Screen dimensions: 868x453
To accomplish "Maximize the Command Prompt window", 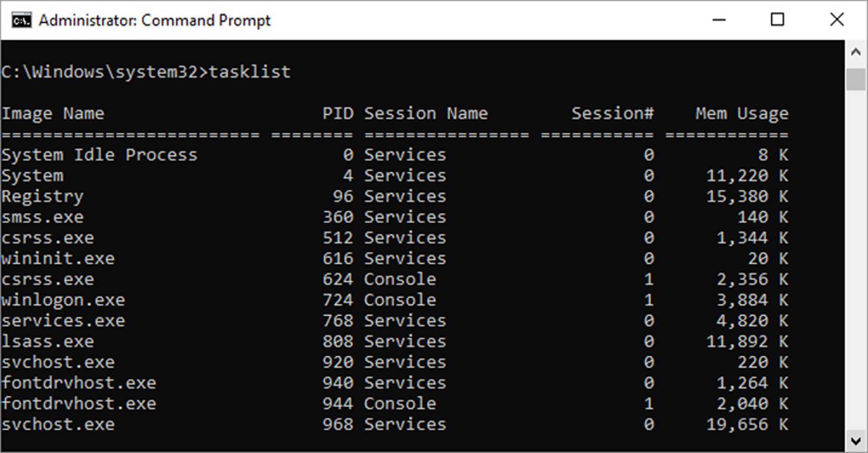I will [778, 20].
